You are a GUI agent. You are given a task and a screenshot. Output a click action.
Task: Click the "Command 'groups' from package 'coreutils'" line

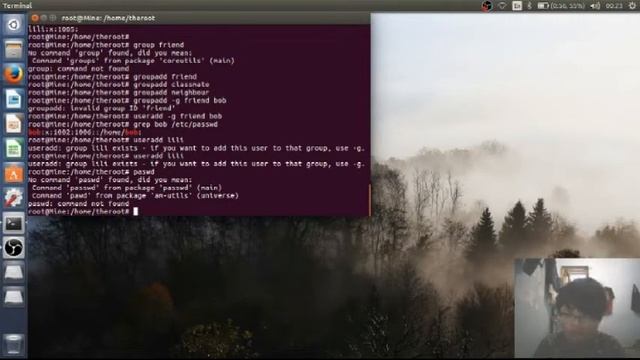(133, 61)
